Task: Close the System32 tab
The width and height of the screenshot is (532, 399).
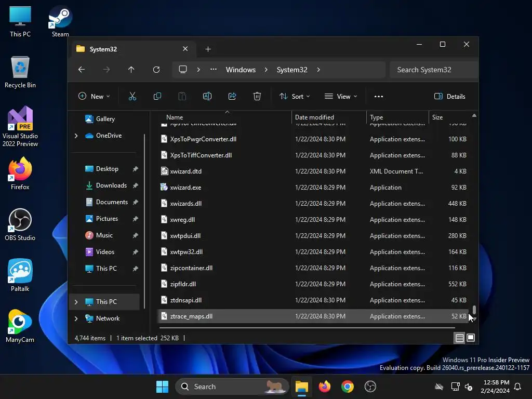Action: (x=185, y=49)
